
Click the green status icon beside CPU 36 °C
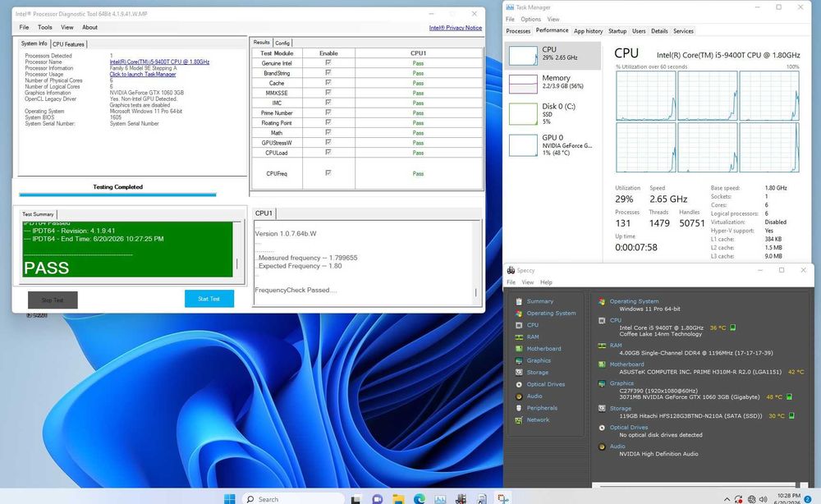pyautogui.click(x=733, y=328)
